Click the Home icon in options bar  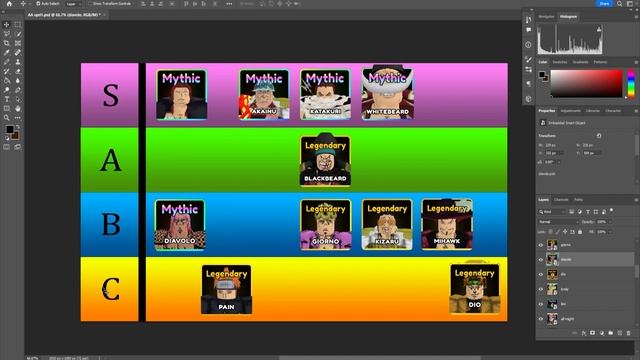click(x=9, y=4)
